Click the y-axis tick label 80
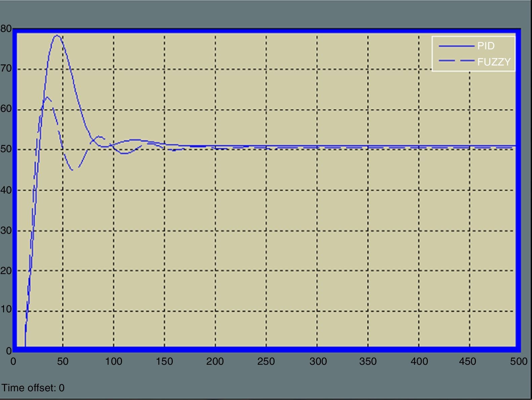Screen dimensions: 532x400 pyautogui.click(x=6, y=29)
